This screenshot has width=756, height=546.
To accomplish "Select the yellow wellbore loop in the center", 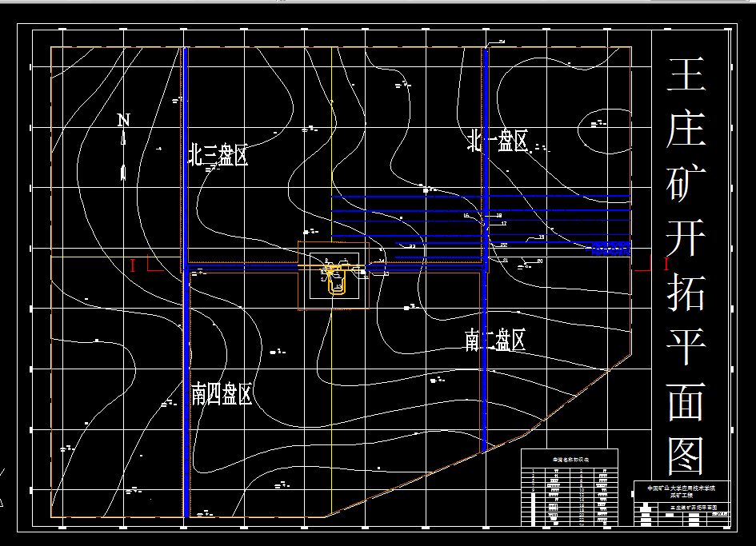I will [x=337, y=288].
